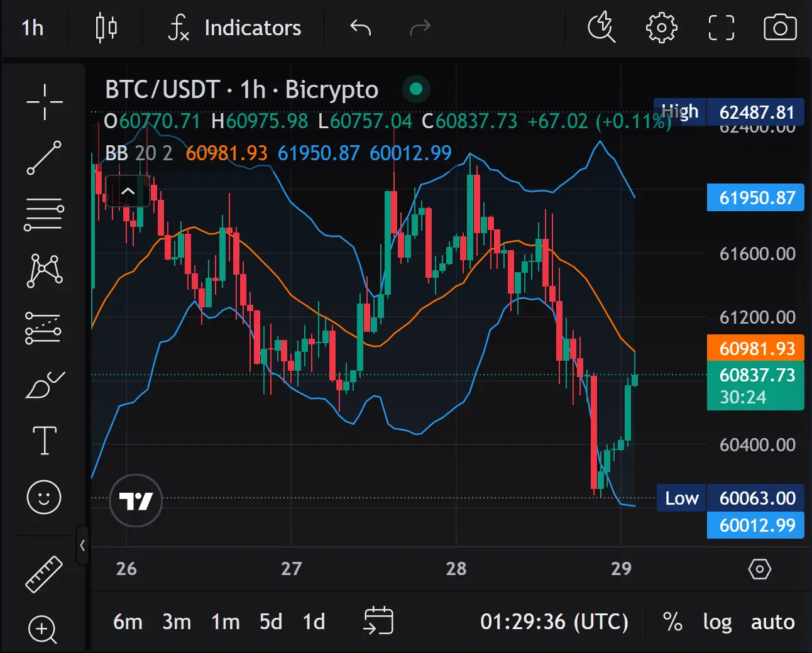Screen dimensions: 812x653
Task: Enter fullscreen mode
Action: click(720, 28)
